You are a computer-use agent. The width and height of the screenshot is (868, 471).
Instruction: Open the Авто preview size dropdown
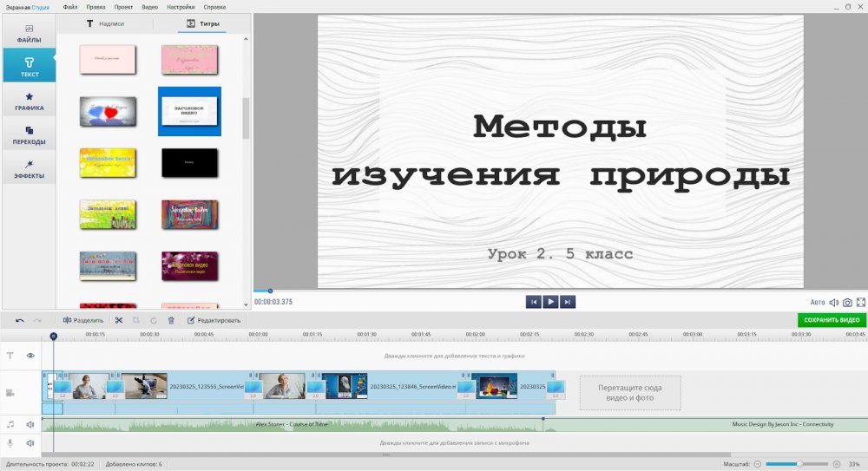pos(818,302)
